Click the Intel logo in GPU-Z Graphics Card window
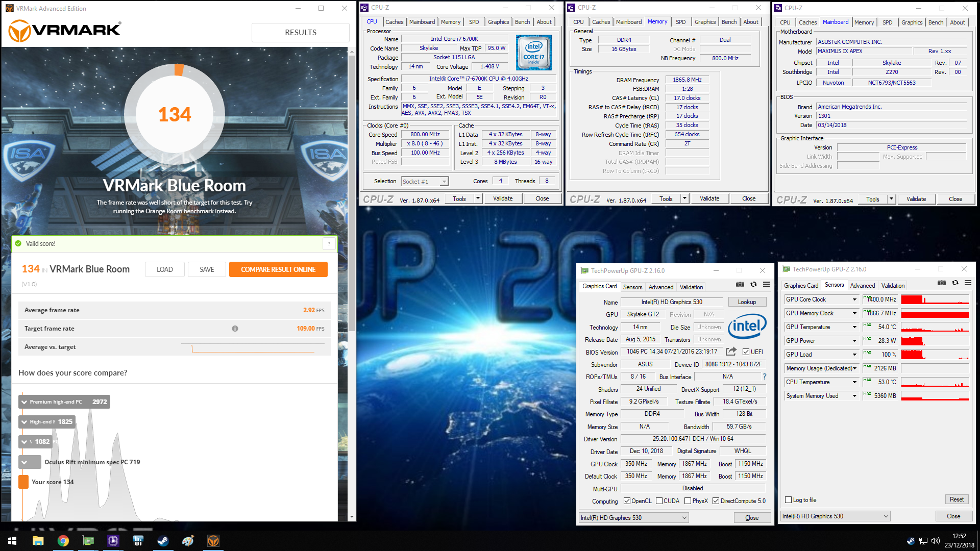The width and height of the screenshot is (980, 551). (x=747, y=327)
